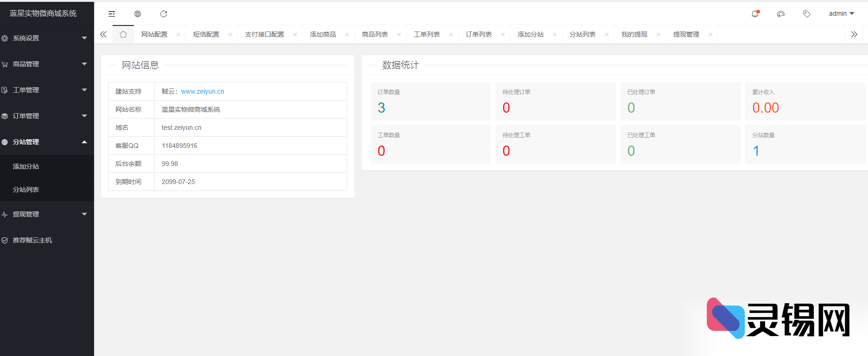Expand the 提现管理 sidebar menu
The width and height of the screenshot is (868, 356).
point(44,214)
